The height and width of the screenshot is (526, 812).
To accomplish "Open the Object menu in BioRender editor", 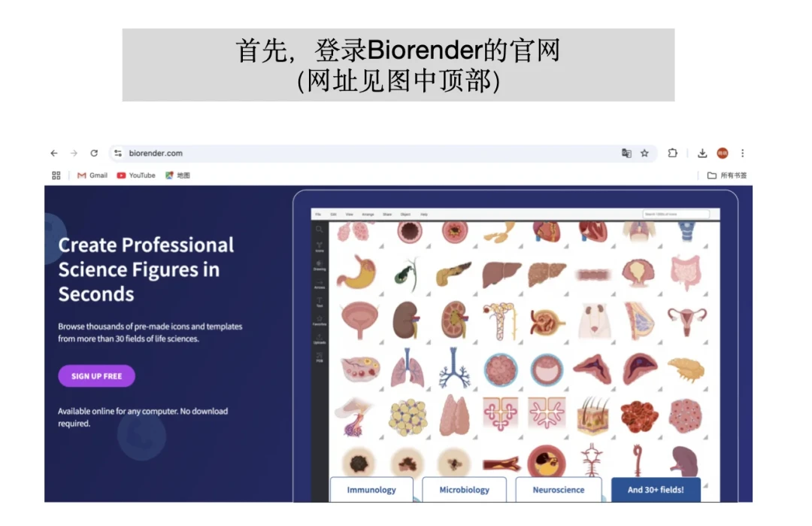I will click(x=405, y=214).
